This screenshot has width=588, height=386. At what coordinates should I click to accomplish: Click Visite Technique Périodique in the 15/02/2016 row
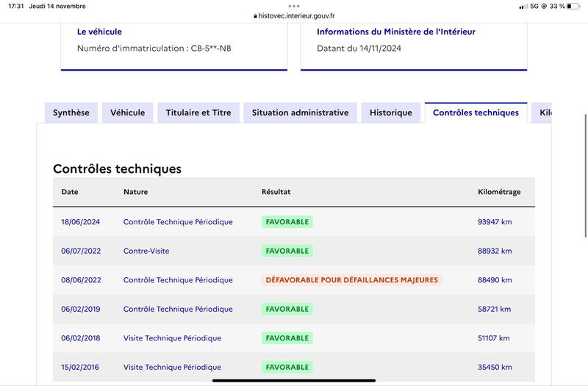click(172, 367)
